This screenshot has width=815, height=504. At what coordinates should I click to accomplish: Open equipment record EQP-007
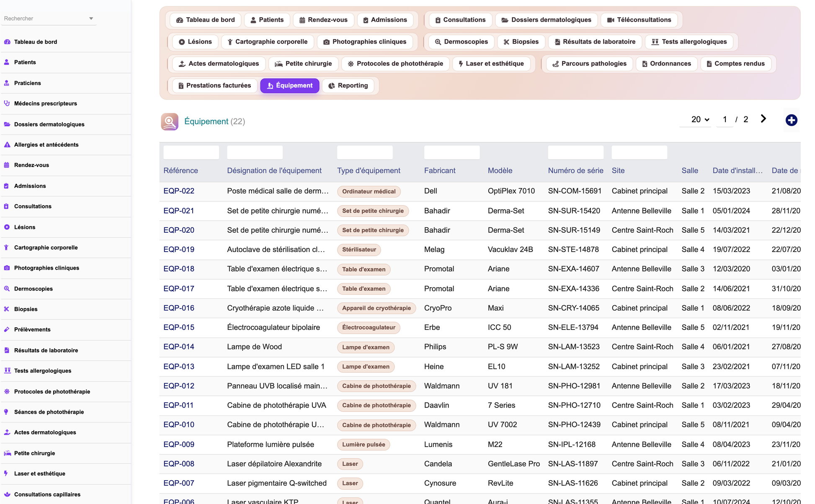tap(179, 483)
